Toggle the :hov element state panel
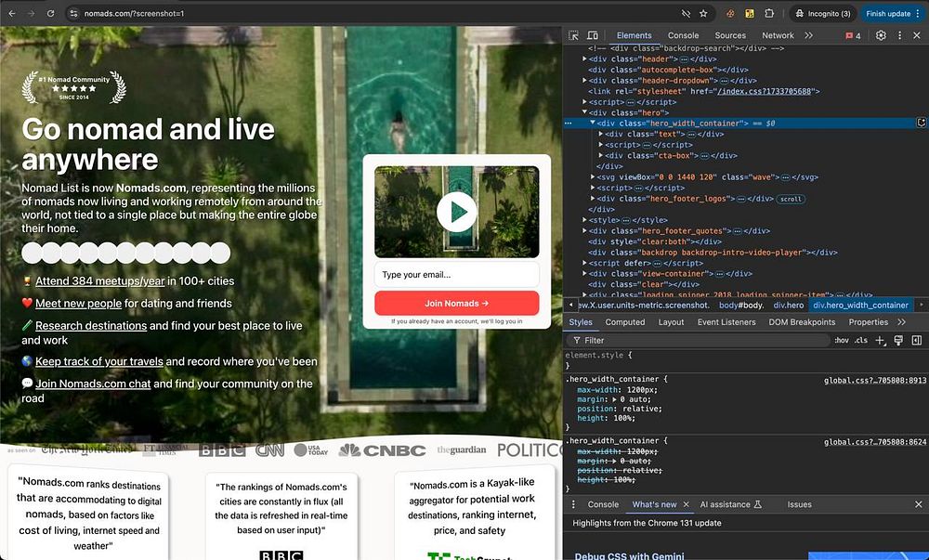The height and width of the screenshot is (560, 929). (x=842, y=341)
